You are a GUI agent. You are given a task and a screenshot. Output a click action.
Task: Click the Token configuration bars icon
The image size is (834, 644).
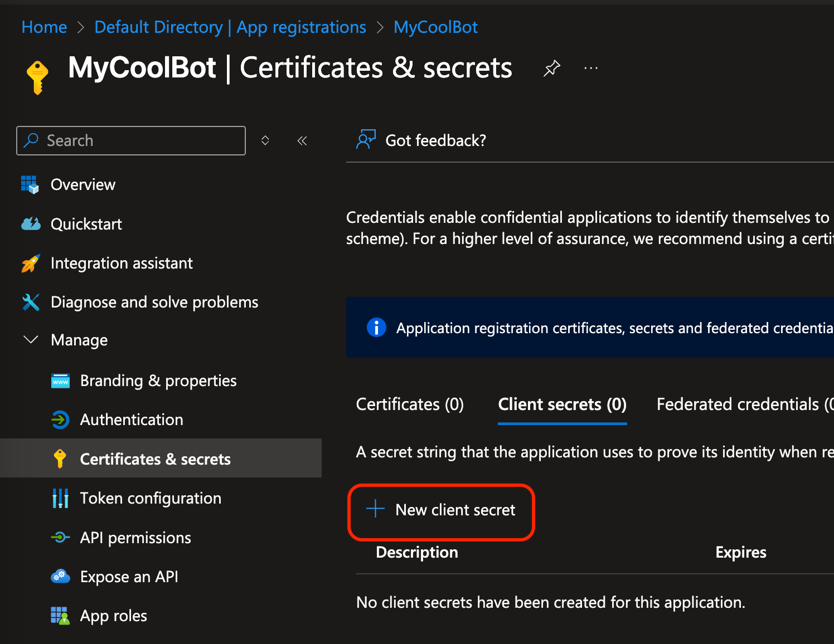coord(60,498)
